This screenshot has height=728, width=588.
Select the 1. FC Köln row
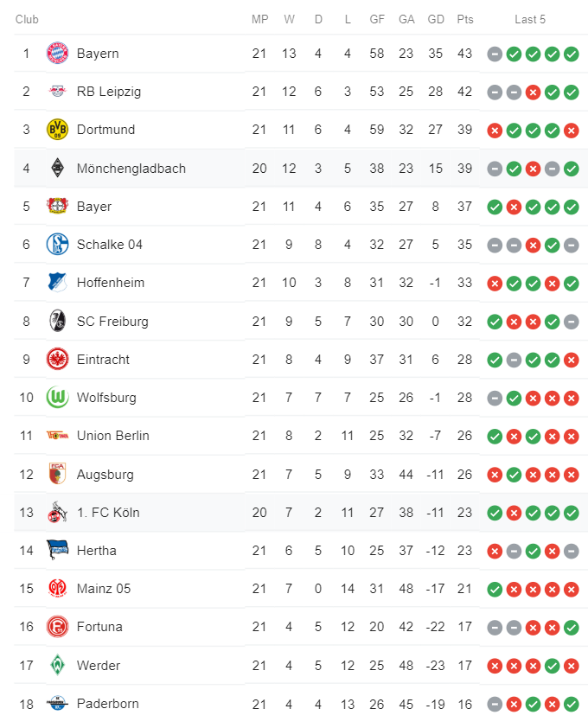[301, 513]
